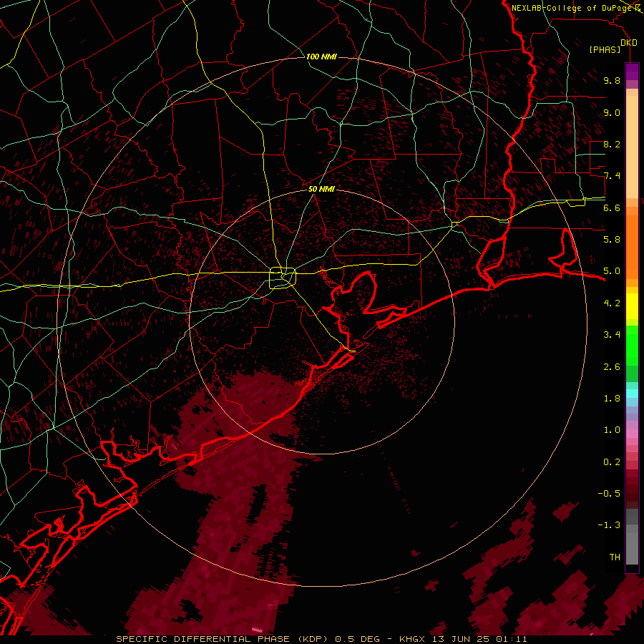Click the 3.4 scale value
The image size is (644, 644).
612,335
